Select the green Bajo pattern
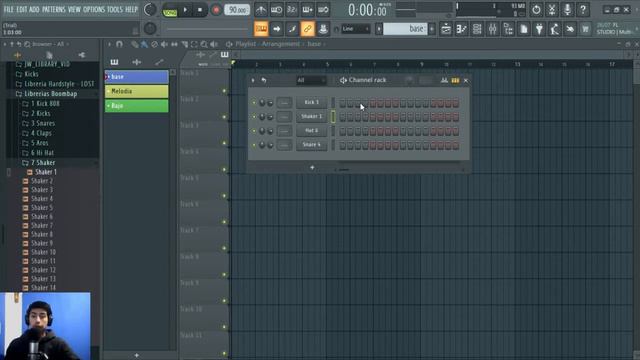 (x=137, y=106)
